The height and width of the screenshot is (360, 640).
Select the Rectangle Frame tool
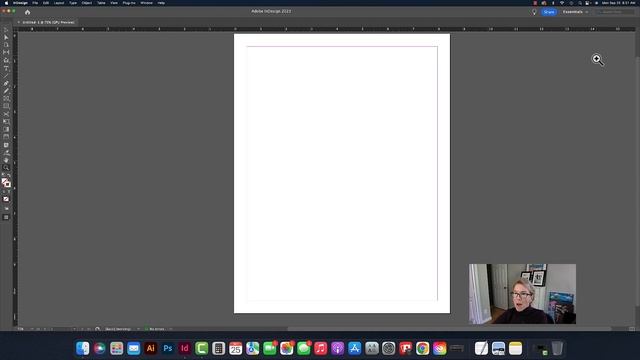point(6,98)
